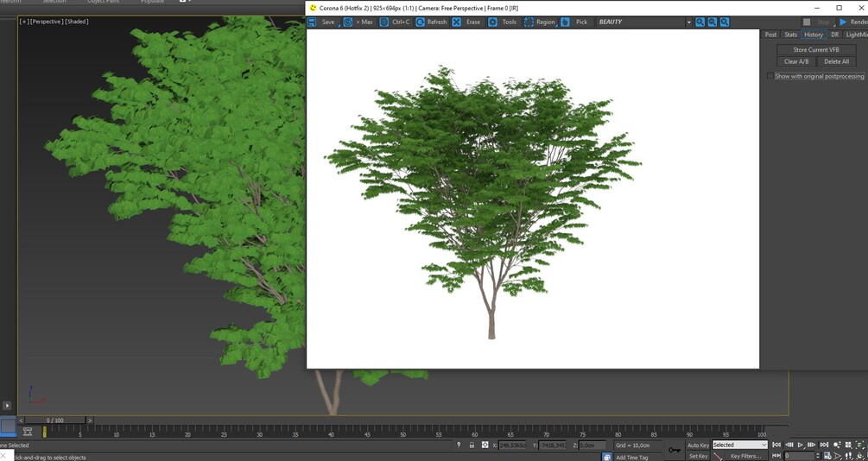
Task: Enable Show with original postprocessing checkbox
Action: pyautogui.click(x=770, y=76)
